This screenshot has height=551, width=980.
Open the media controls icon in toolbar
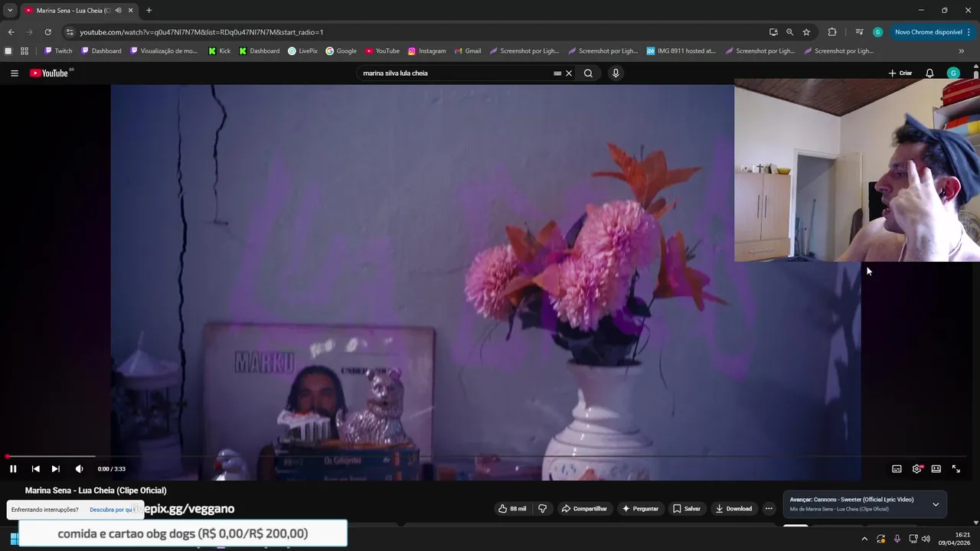pyautogui.click(x=859, y=32)
